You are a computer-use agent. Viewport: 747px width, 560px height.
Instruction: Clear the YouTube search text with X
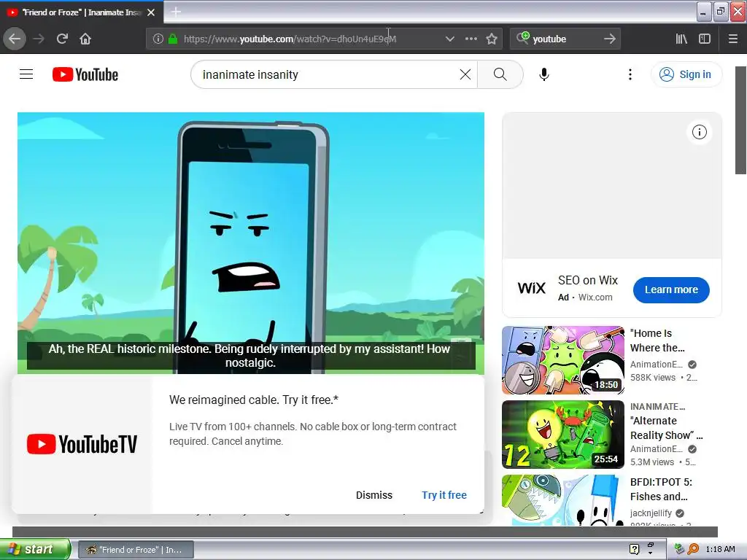(465, 74)
